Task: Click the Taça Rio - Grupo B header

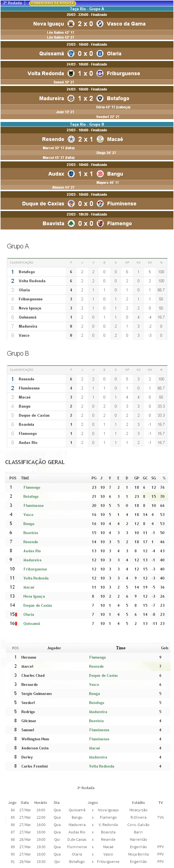Action: 87,124
